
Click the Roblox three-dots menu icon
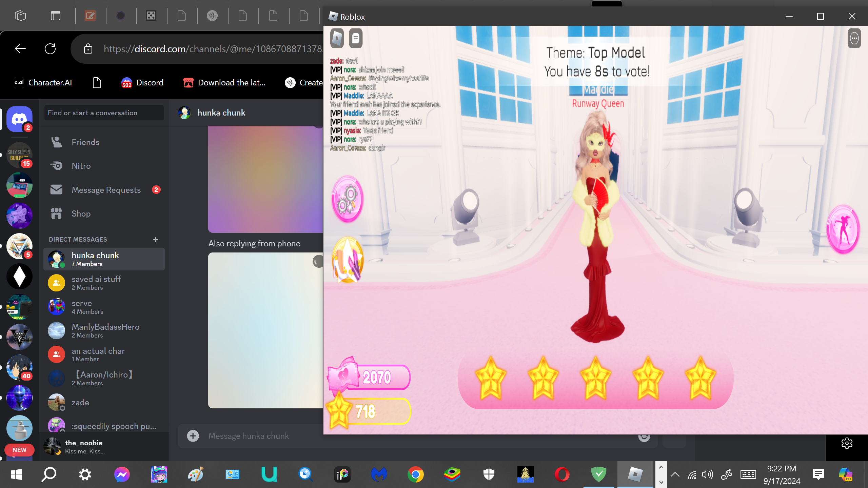pos(854,38)
